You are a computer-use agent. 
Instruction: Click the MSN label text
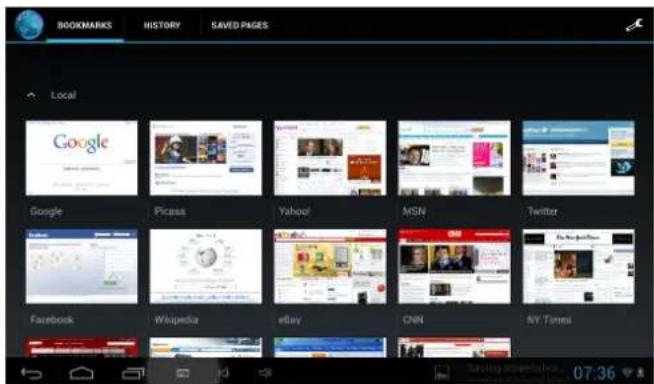click(414, 211)
